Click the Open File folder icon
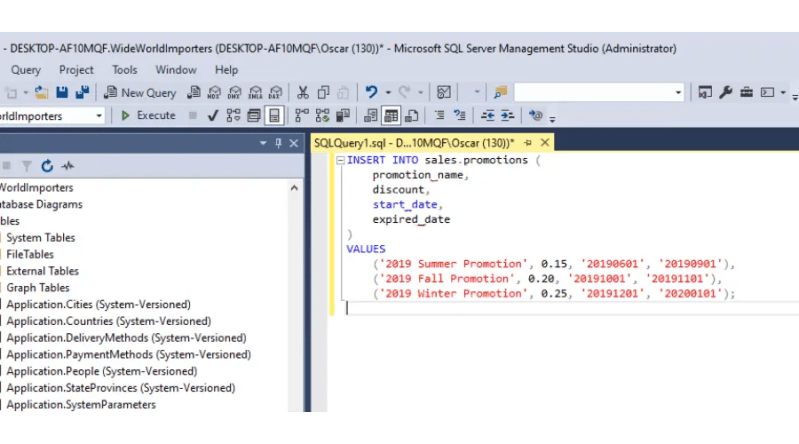 point(41,93)
